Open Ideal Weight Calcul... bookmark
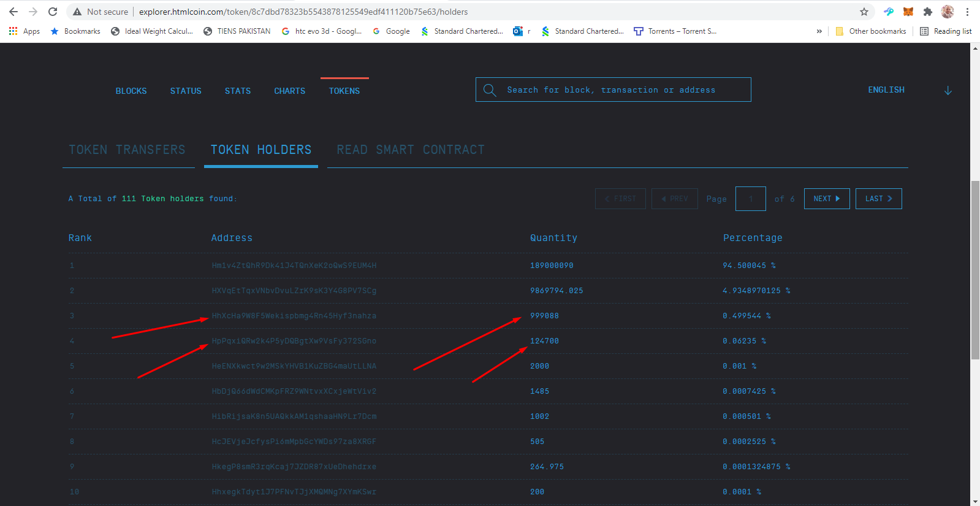This screenshot has height=506, width=980. point(152,31)
